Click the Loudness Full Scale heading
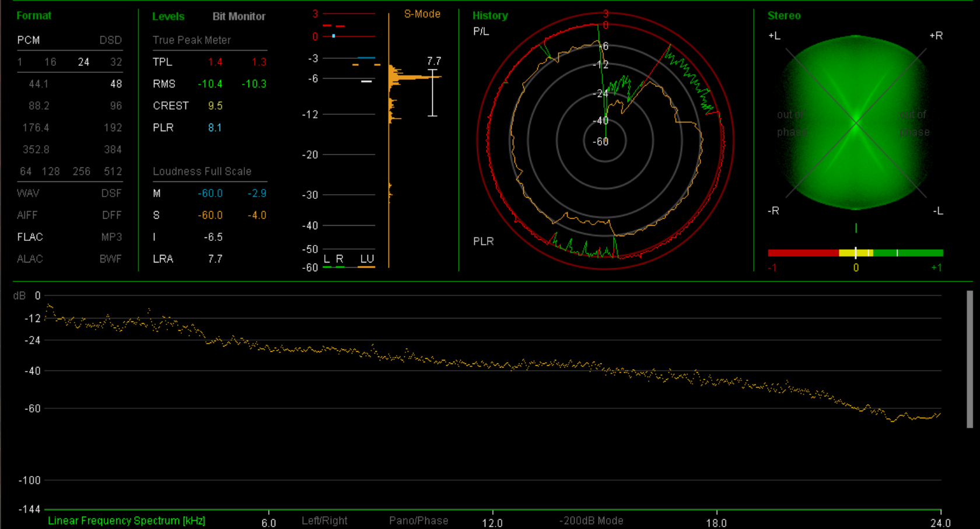The image size is (980, 529). click(202, 171)
